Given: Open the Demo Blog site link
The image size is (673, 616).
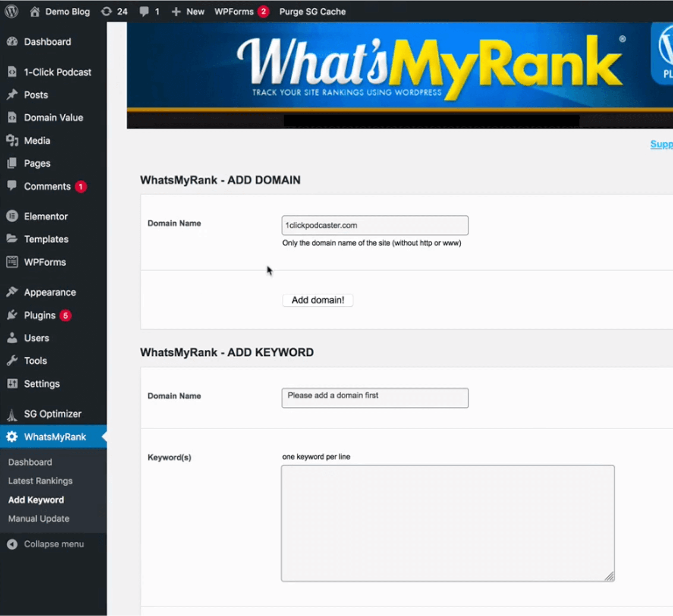Looking at the screenshot, I should coord(68,12).
